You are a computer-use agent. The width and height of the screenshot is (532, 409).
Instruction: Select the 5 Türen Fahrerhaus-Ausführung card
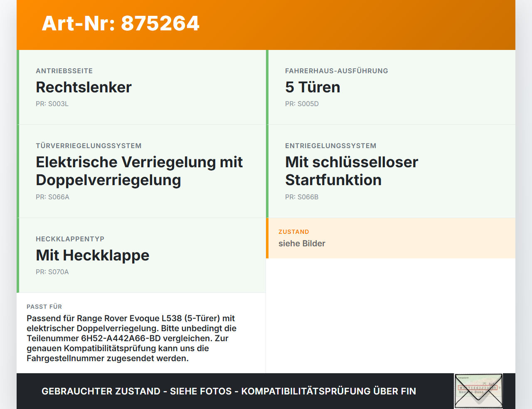391,87
